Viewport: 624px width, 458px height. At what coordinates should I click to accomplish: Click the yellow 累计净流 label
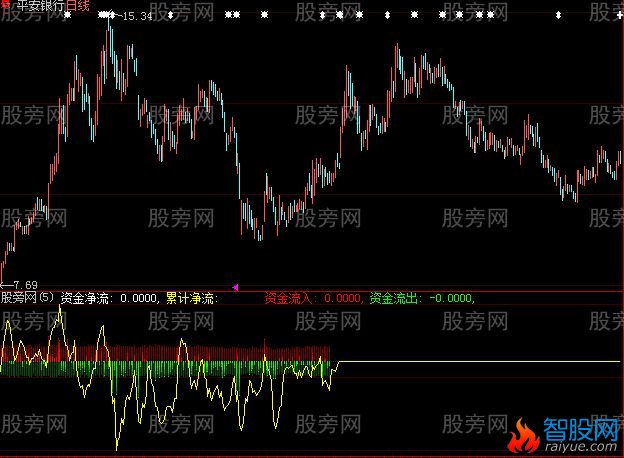(192, 298)
